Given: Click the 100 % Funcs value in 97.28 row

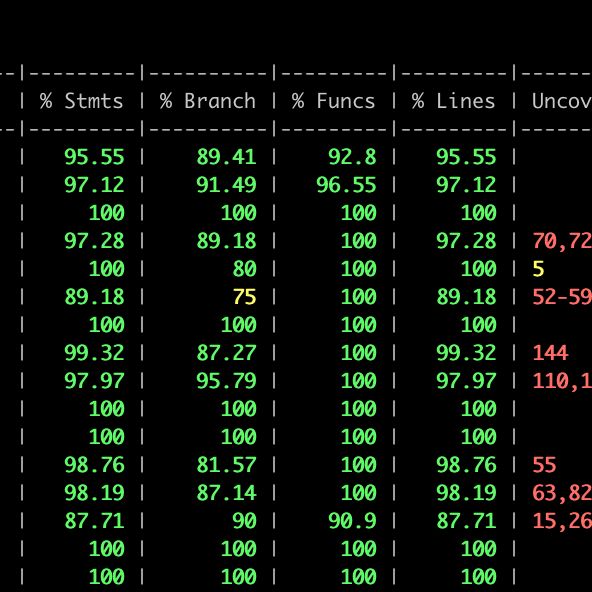Looking at the screenshot, I should 358,241.
